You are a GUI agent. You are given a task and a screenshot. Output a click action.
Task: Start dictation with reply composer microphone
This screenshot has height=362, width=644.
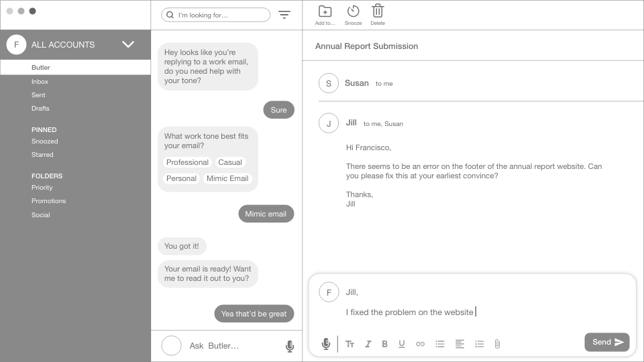[x=326, y=343]
